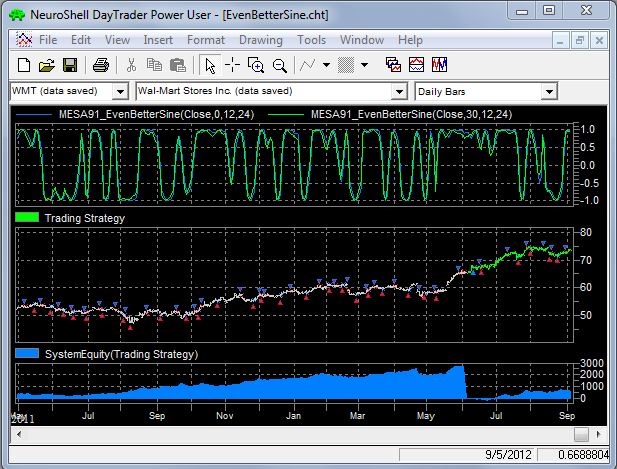Expand the Wal-Mart Stores Inc. name dropdown
Screen dimensions: 617x469
coord(399,91)
